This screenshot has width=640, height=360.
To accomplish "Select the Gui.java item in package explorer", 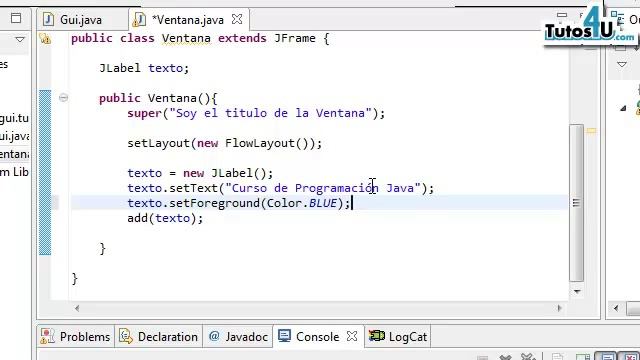I will 15,136.
